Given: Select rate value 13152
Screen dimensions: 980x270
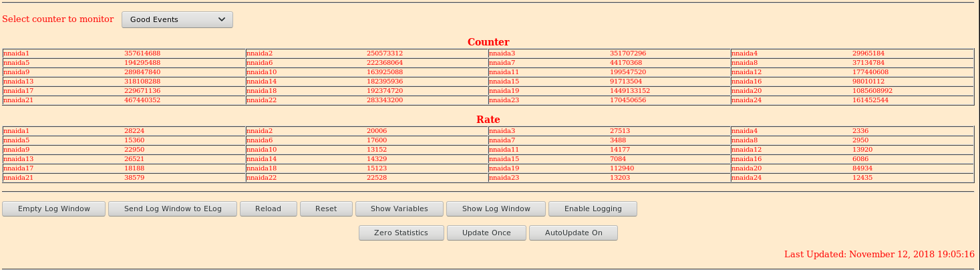Looking at the screenshot, I should pos(377,150).
